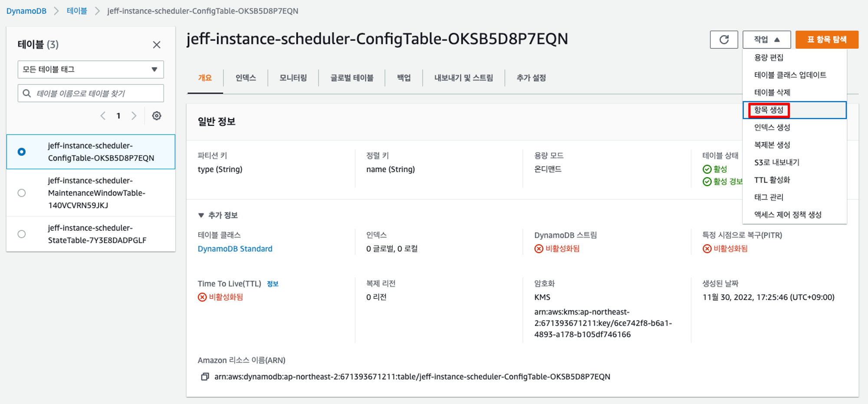Image resolution: width=868 pixels, height=404 pixels.
Task: Click the 0 리전 replica value
Action: pyautogui.click(x=376, y=297)
